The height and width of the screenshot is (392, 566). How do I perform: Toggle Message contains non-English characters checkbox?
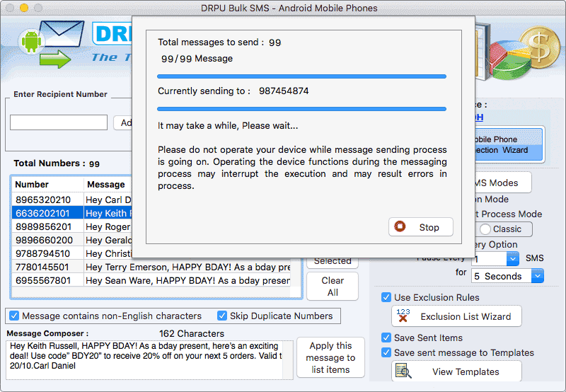(13, 316)
